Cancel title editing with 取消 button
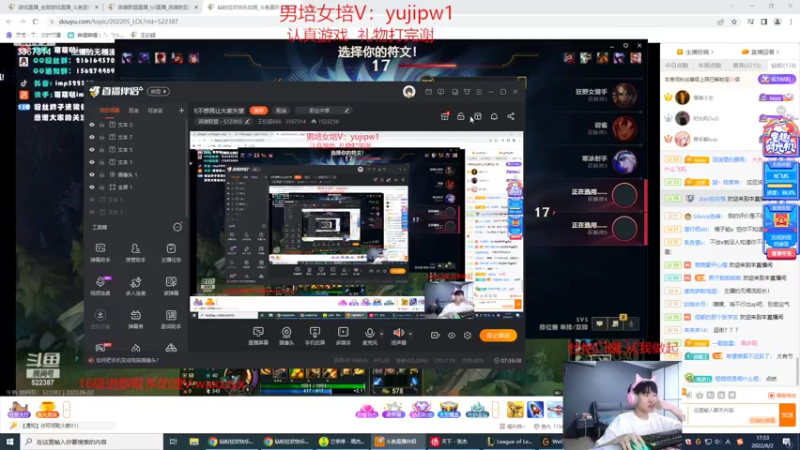The width and height of the screenshot is (800, 450). [x=281, y=110]
